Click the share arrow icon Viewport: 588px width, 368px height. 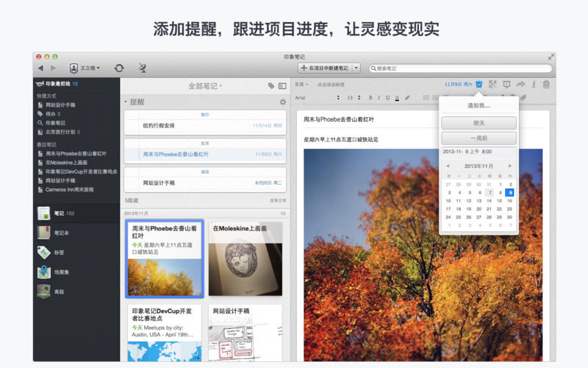coord(520,84)
